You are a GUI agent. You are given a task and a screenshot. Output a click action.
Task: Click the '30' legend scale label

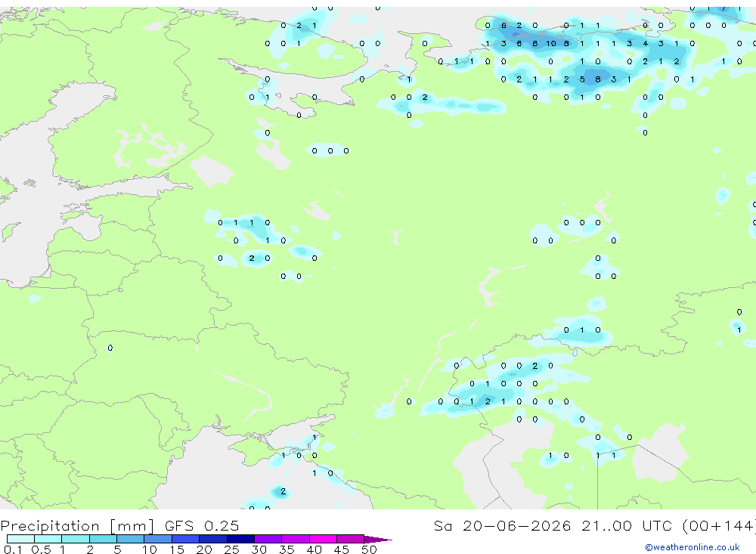click(259, 549)
